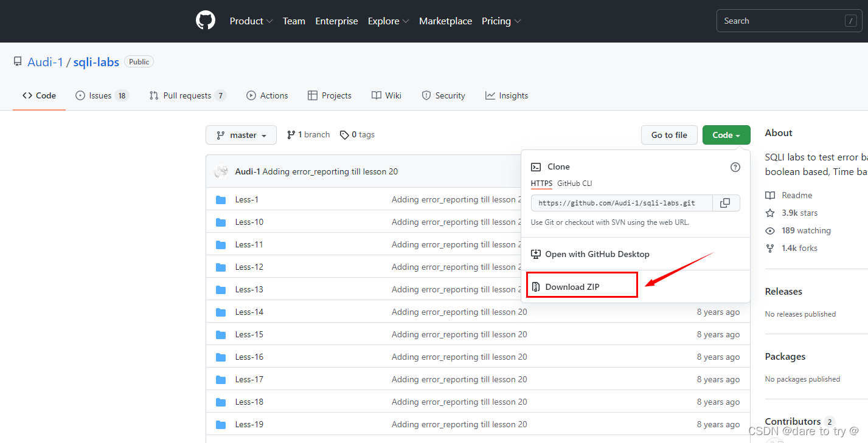Open the sqli-labs repository link

(x=96, y=62)
